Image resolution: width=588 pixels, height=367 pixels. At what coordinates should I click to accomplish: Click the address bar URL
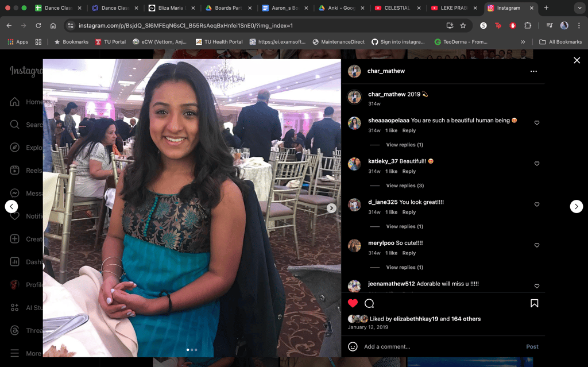(185, 25)
